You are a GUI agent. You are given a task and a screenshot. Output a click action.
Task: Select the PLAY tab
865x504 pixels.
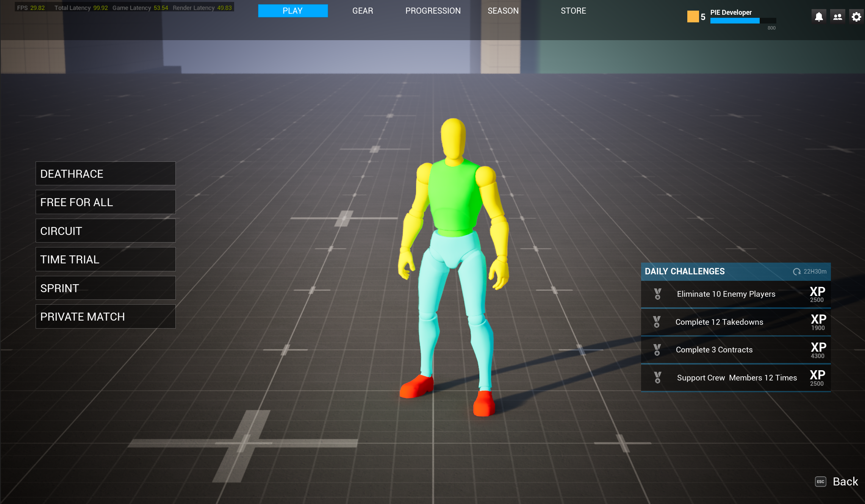point(293,11)
